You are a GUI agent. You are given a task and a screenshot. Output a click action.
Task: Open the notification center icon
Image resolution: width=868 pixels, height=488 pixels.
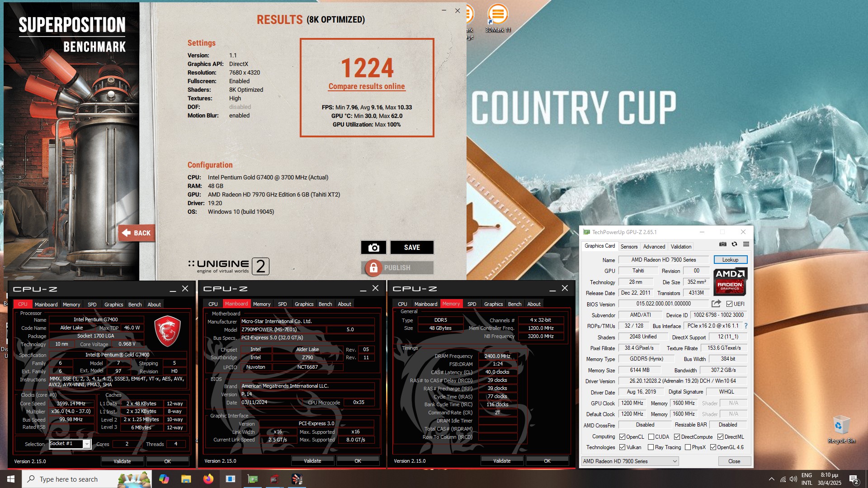pyautogui.click(x=854, y=479)
